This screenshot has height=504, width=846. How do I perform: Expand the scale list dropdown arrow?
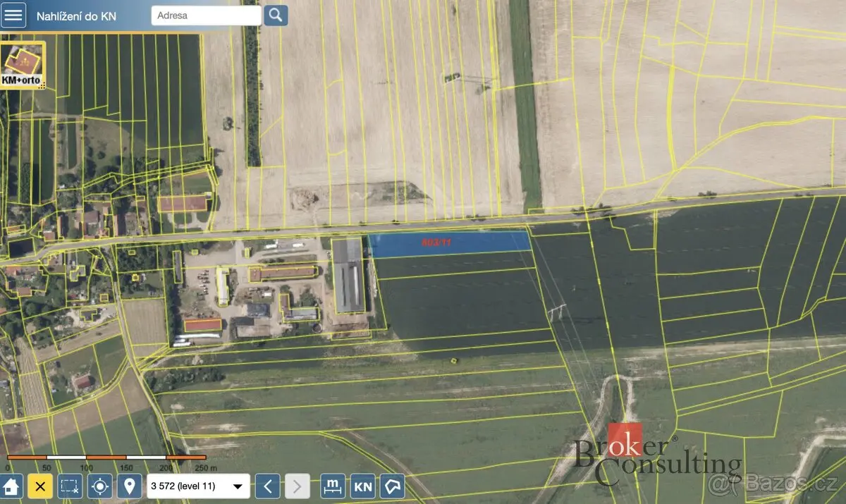[x=238, y=486]
